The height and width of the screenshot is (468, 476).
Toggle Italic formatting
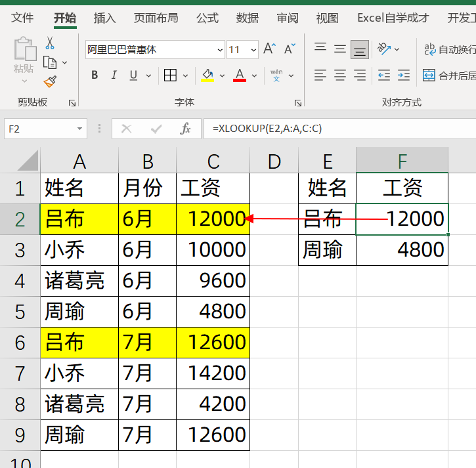(114, 75)
